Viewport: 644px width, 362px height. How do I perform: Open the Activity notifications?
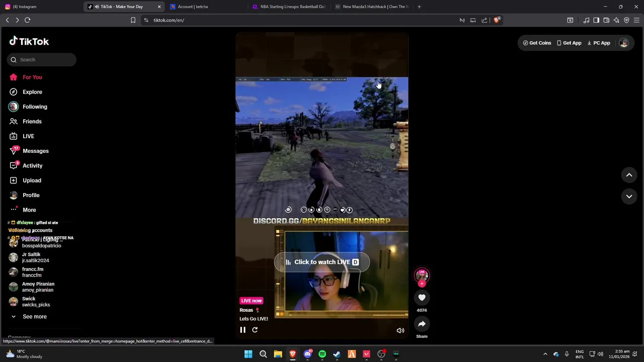pos(32,166)
